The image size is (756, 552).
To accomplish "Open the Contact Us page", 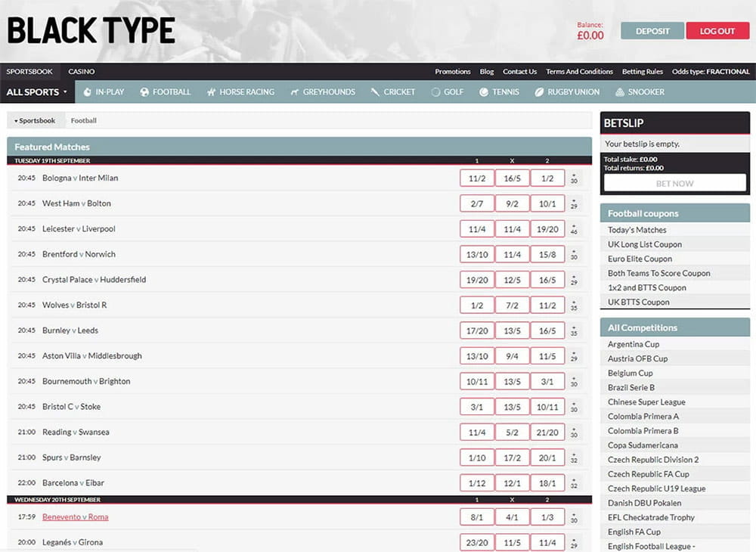I will (520, 71).
